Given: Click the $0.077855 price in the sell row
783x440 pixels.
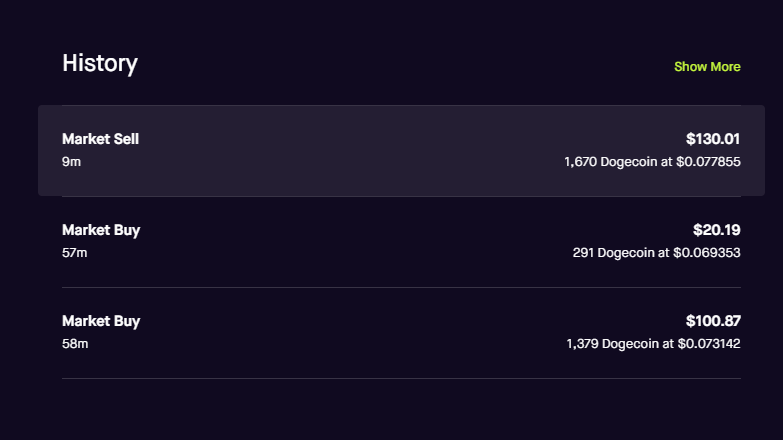Looking at the screenshot, I should click(x=707, y=161).
